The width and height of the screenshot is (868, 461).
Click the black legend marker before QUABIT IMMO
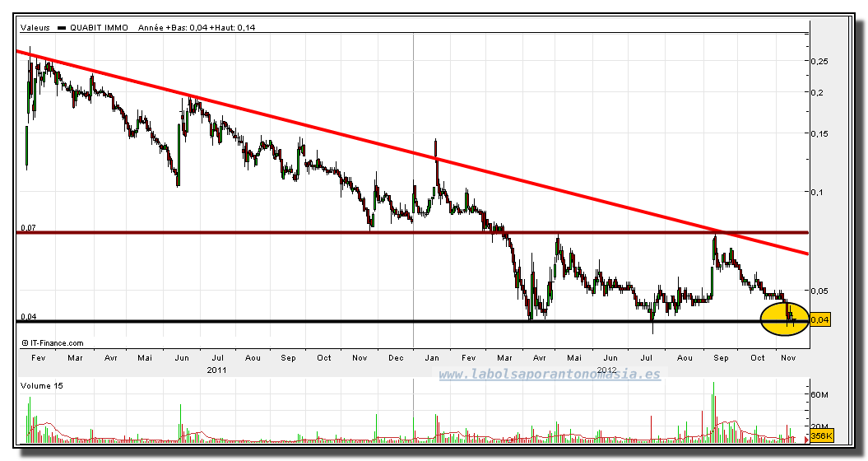click(62, 28)
